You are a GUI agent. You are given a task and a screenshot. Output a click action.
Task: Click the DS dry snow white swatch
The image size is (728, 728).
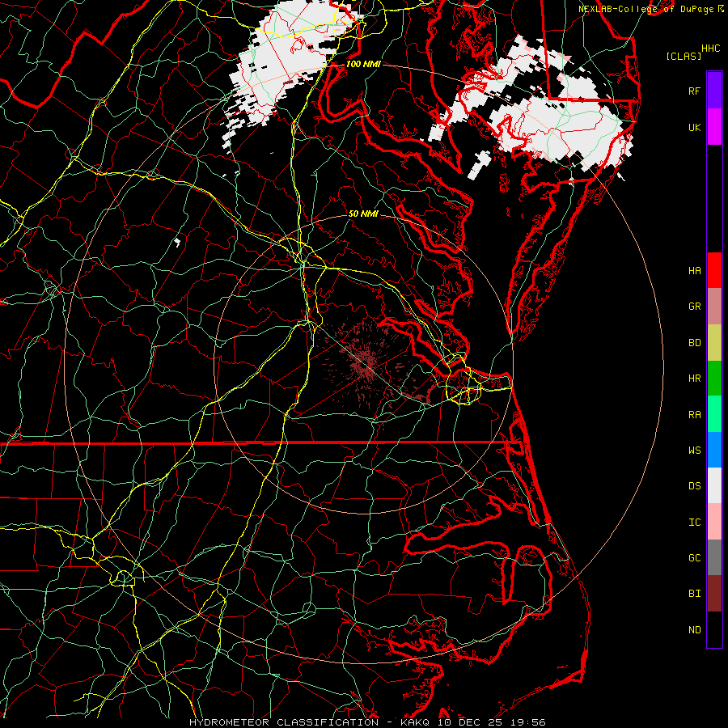[714, 485]
